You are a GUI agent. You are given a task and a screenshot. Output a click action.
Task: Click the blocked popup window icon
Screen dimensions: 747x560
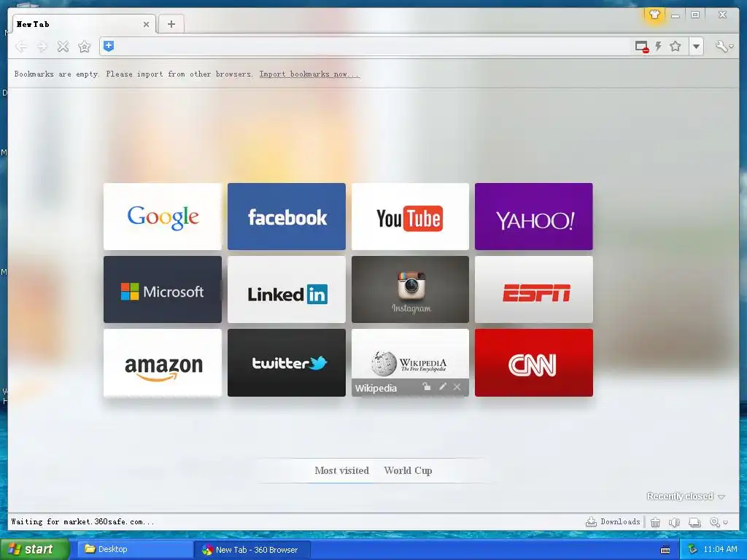point(642,47)
